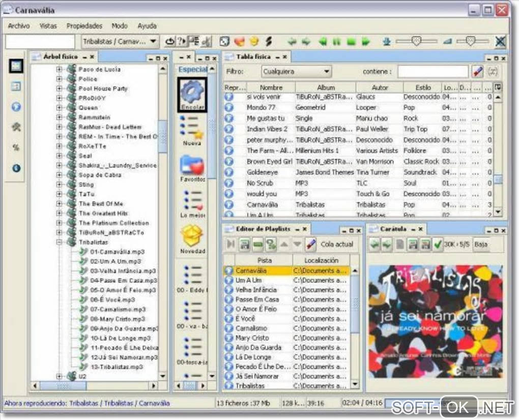Click the tools icon in left sidebar
519x420 pixels.
(16, 127)
